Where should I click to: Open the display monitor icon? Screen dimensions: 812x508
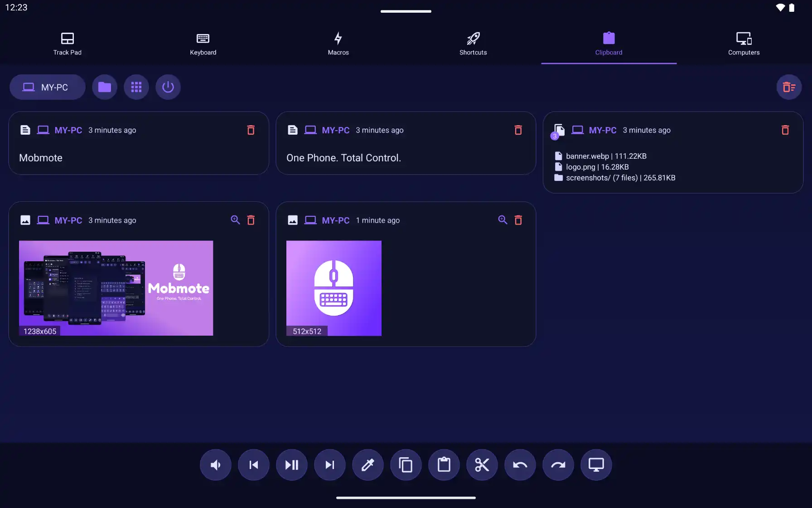pos(596,465)
